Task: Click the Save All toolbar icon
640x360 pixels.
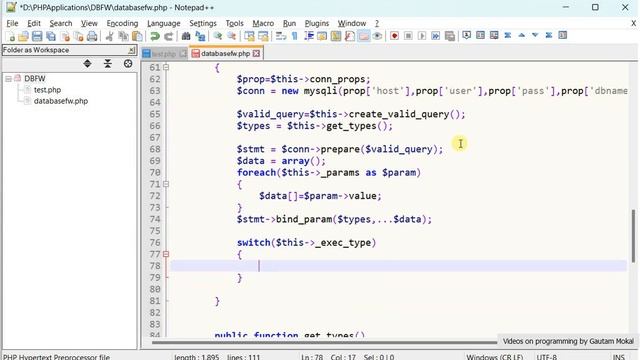Action: tap(51, 36)
